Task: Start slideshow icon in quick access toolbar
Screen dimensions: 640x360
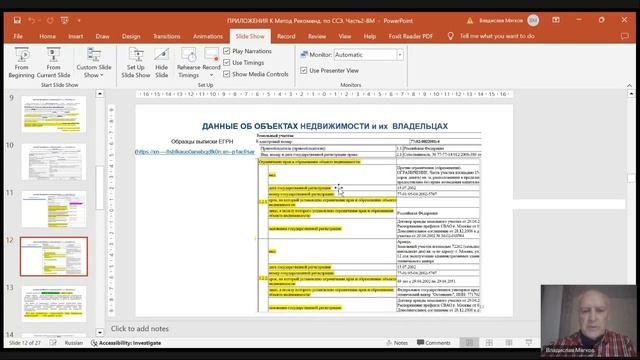Action: tap(64, 20)
